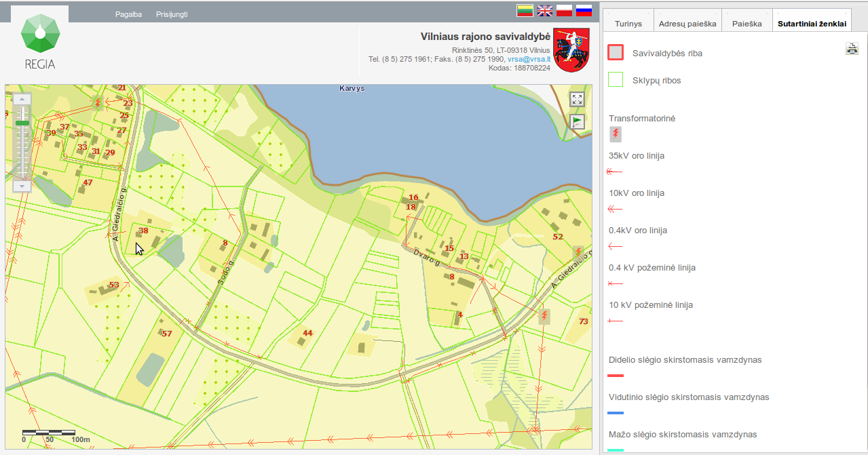Toggle fullscreen map view button
The image size is (868, 455).
tap(577, 100)
